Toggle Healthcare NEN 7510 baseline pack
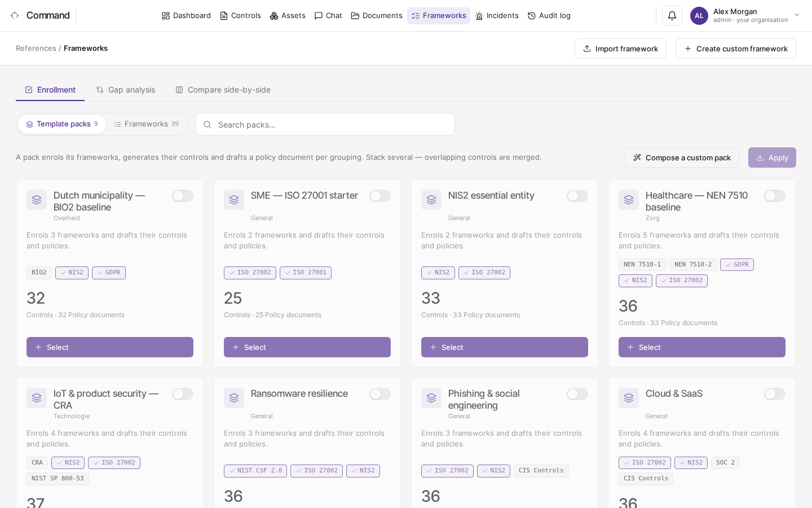The image size is (812, 508). click(x=775, y=196)
